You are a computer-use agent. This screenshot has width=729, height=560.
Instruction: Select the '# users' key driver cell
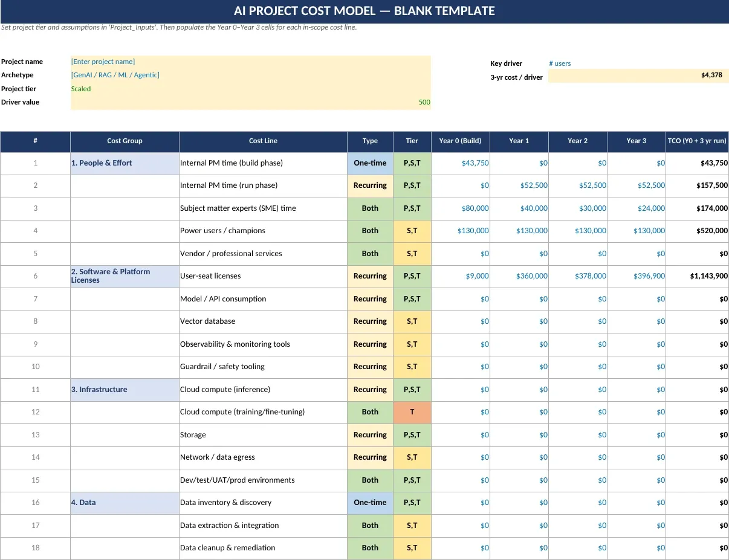[638, 63]
